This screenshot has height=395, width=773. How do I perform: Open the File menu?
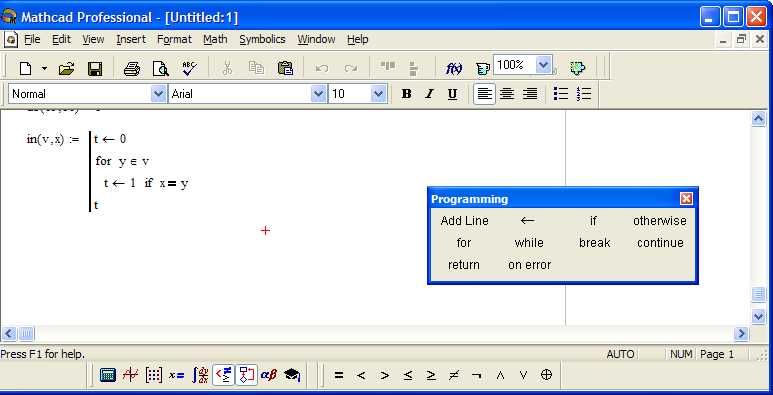coord(32,39)
